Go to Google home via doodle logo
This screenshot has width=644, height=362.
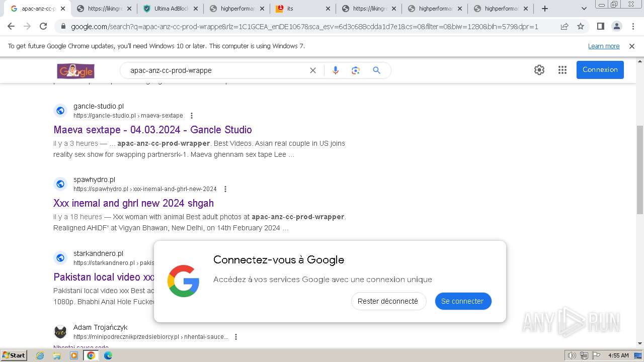(x=75, y=71)
